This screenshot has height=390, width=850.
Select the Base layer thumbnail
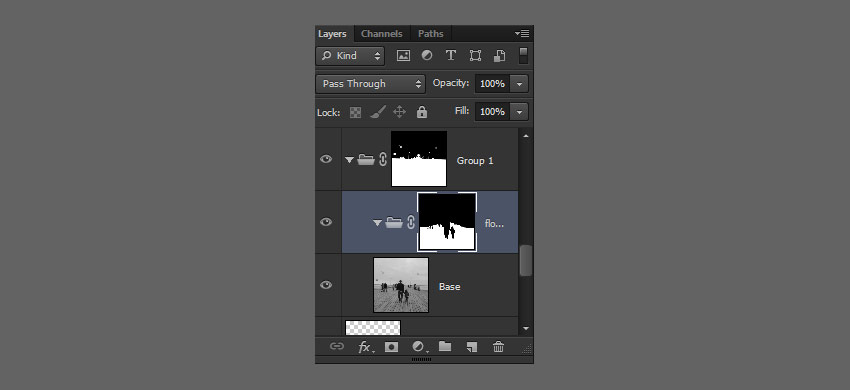coord(401,285)
